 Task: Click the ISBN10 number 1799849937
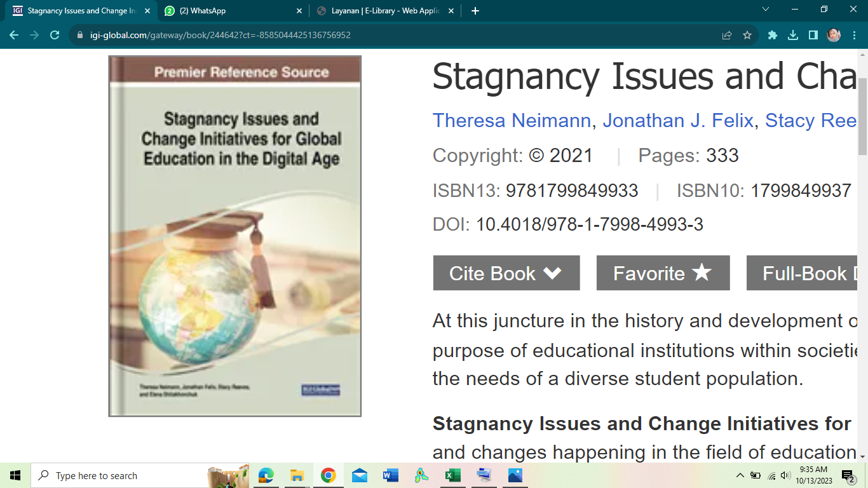801,191
